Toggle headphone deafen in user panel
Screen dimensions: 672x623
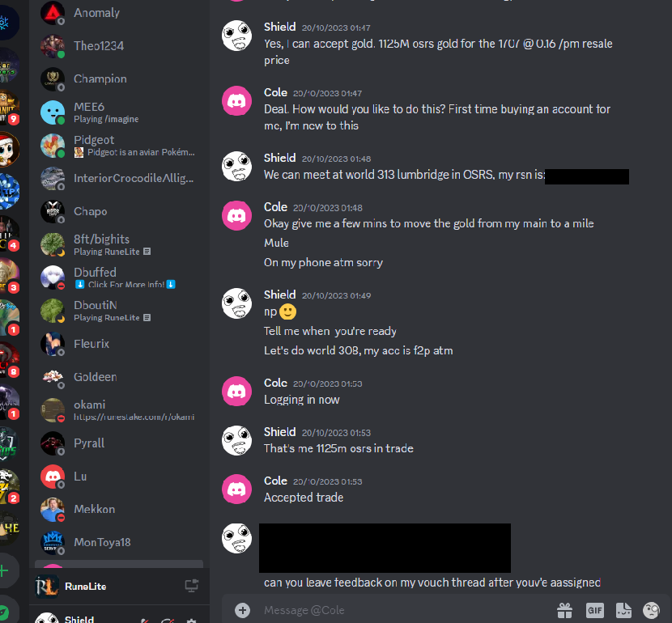pos(168,621)
